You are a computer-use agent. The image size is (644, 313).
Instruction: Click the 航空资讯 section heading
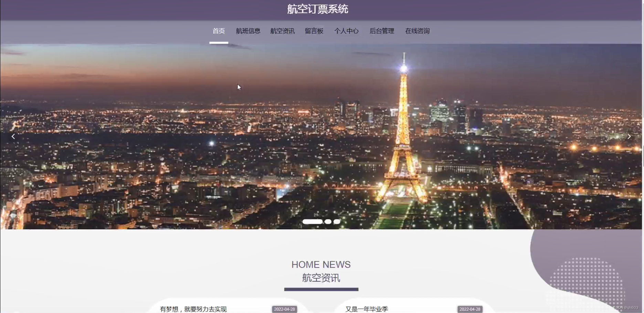click(x=321, y=278)
